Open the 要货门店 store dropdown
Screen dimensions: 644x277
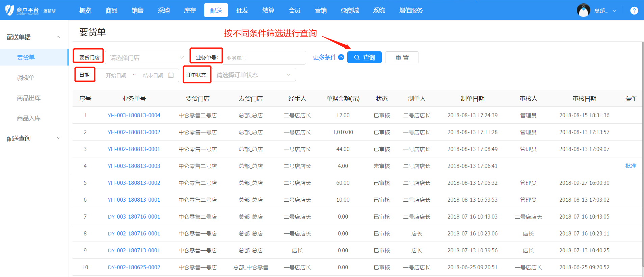click(x=146, y=58)
